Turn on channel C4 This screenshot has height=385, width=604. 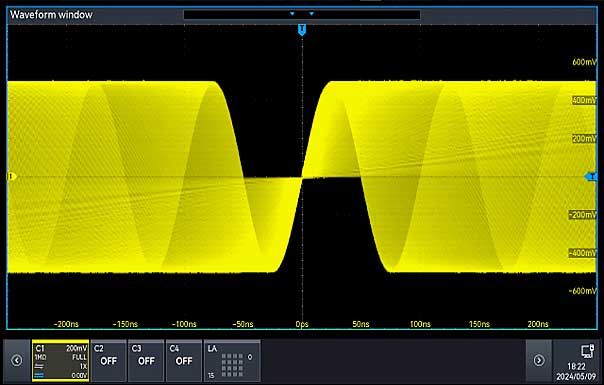click(184, 361)
